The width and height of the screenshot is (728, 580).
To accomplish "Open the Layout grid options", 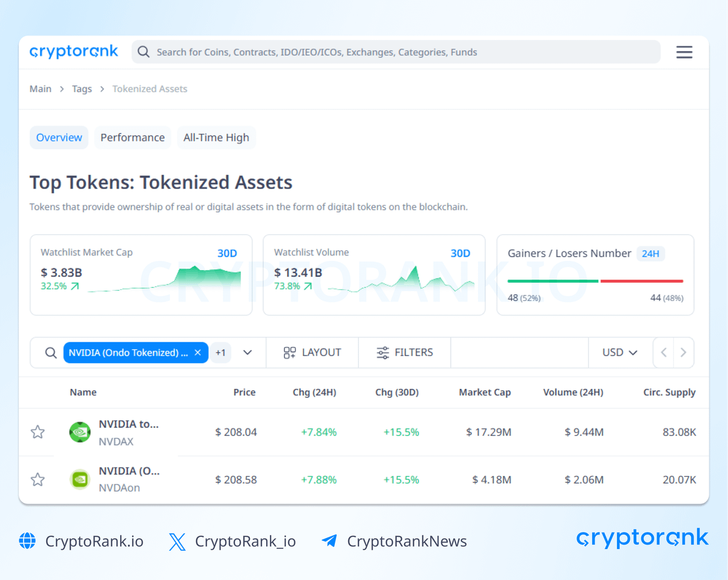I will 312,352.
